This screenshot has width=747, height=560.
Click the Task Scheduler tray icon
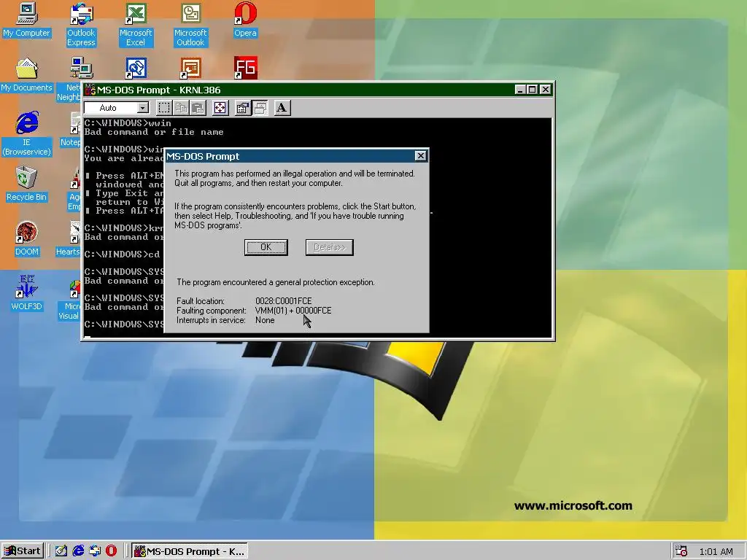681,551
